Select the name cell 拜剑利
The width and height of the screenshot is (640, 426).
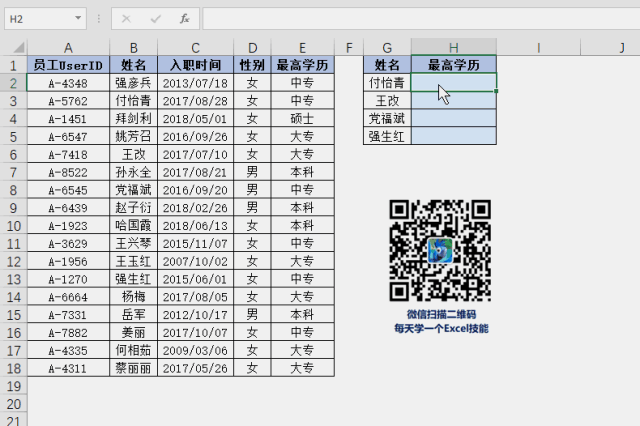point(133,119)
